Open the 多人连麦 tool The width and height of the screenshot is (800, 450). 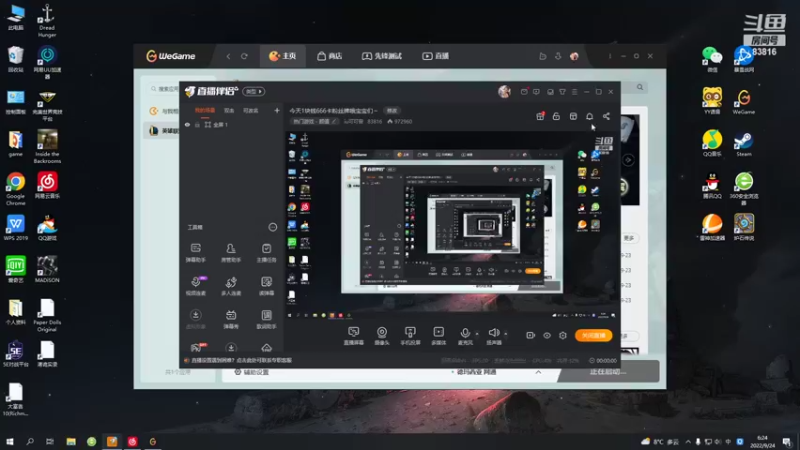pyautogui.click(x=231, y=286)
